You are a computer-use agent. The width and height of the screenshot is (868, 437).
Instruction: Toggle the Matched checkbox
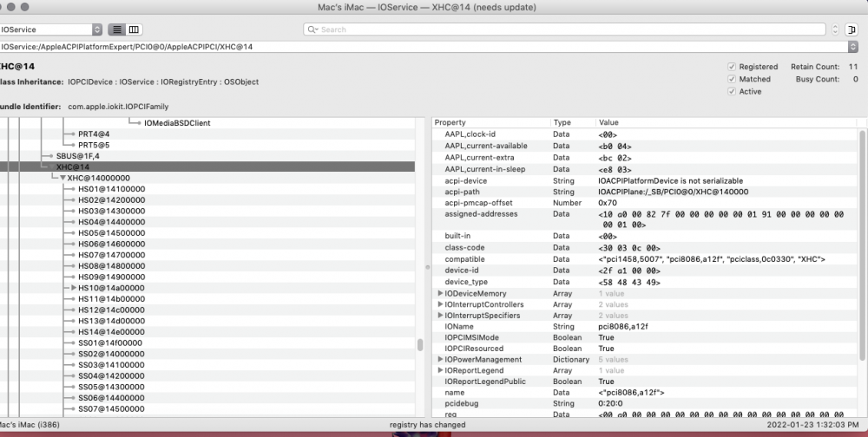click(731, 79)
